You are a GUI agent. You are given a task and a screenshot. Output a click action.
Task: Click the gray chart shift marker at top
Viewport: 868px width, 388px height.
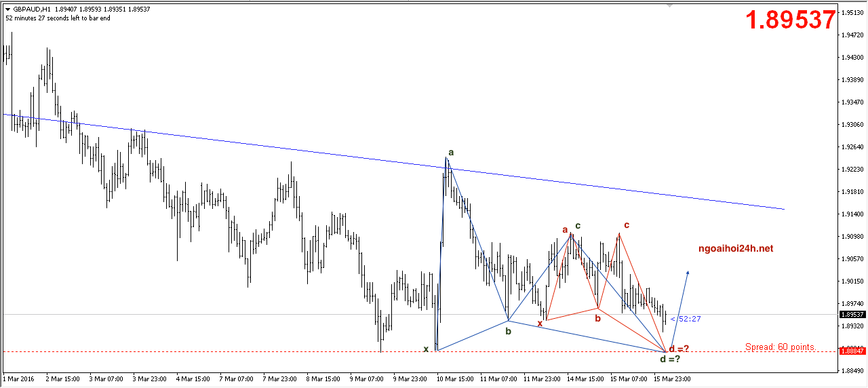click(x=671, y=5)
